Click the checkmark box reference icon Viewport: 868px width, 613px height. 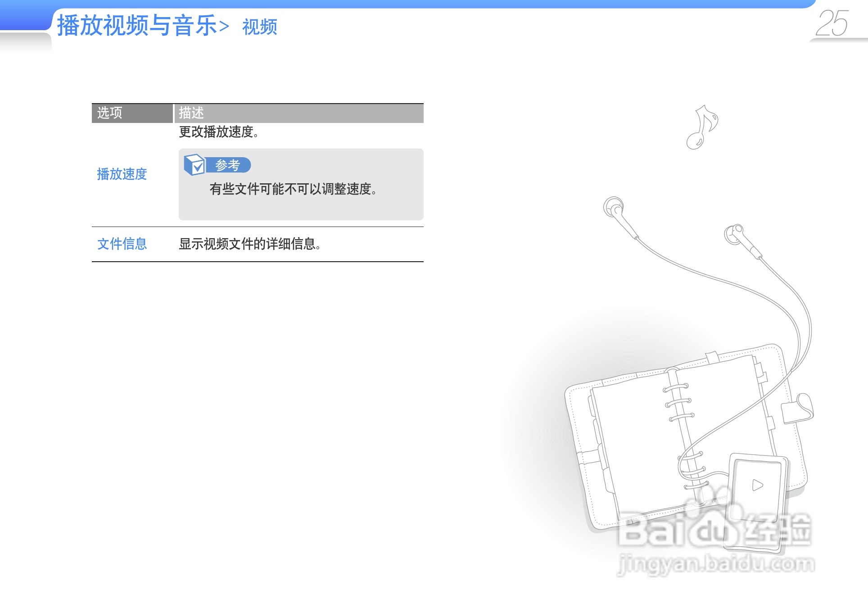(x=194, y=165)
